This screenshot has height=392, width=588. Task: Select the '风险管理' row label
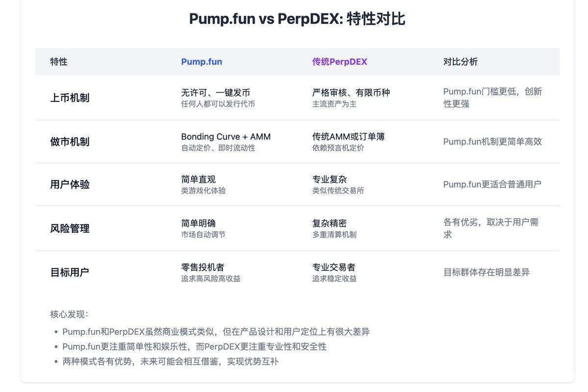pos(70,228)
